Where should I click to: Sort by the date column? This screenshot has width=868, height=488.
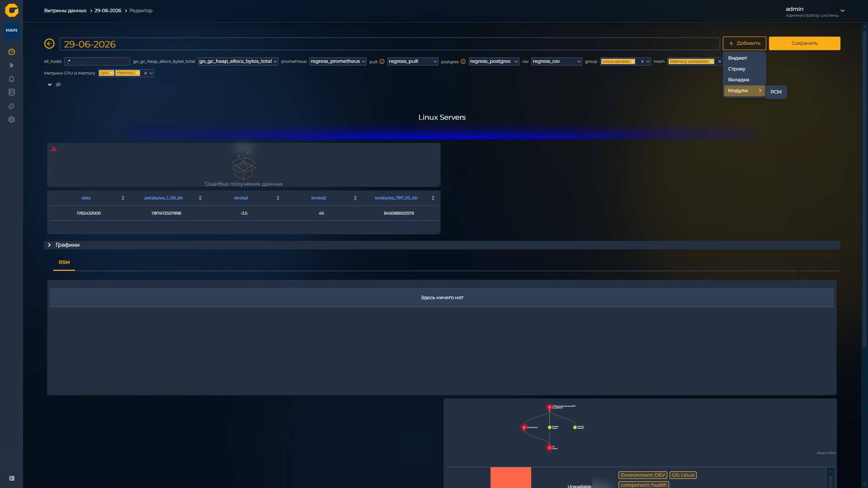[x=123, y=198]
